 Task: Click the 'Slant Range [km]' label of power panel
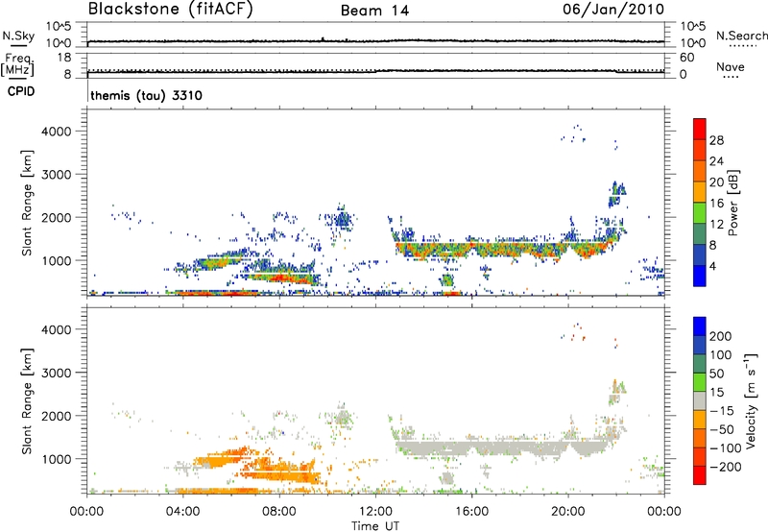[27, 203]
